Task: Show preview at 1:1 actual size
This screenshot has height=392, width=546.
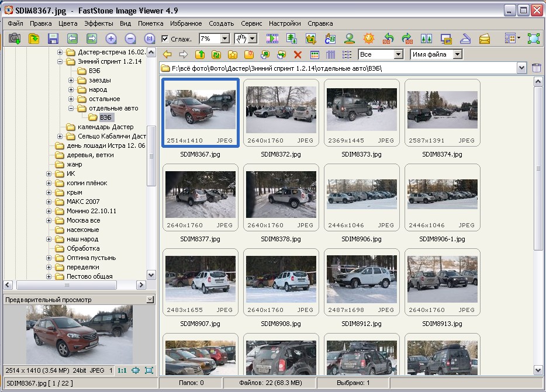Action: (x=122, y=370)
